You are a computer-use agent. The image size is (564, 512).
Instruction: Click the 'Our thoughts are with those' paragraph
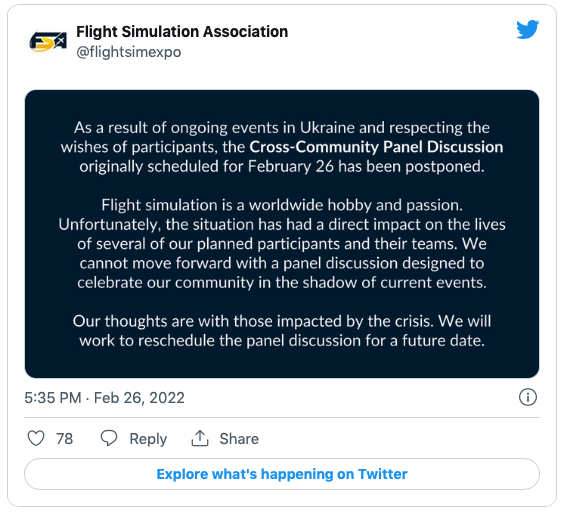click(x=282, y=331)
